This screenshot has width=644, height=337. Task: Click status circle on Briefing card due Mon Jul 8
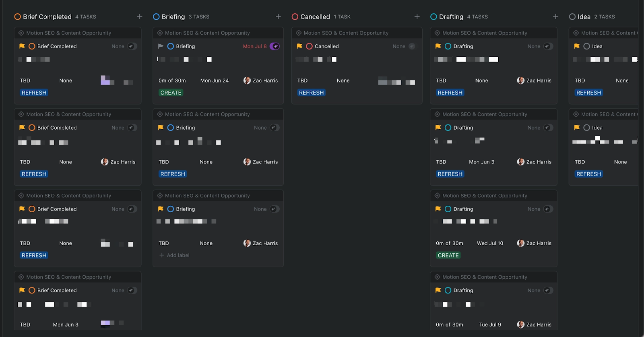click(x=171, y=46)
